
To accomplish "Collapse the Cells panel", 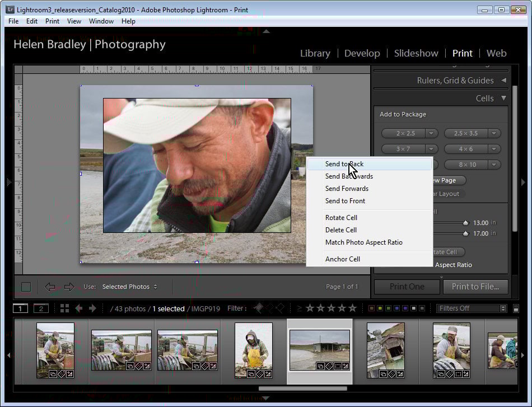I will [x=503, y=98].
